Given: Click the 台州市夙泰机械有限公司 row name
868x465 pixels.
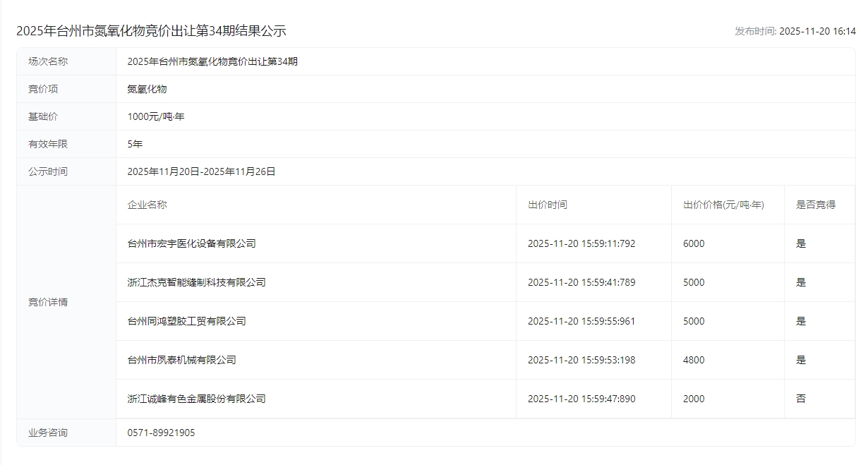Looking at the screenshot, I should 181,360.
